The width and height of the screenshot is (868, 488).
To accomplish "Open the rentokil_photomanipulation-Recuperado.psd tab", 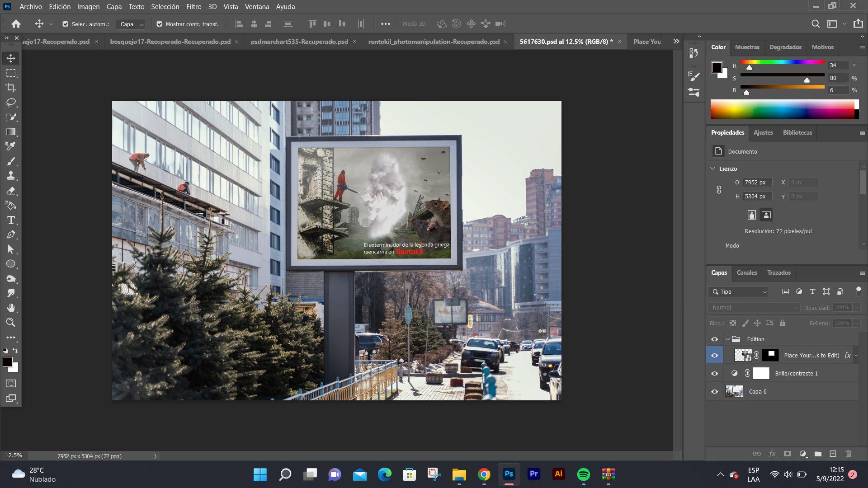I will (434, 42).
